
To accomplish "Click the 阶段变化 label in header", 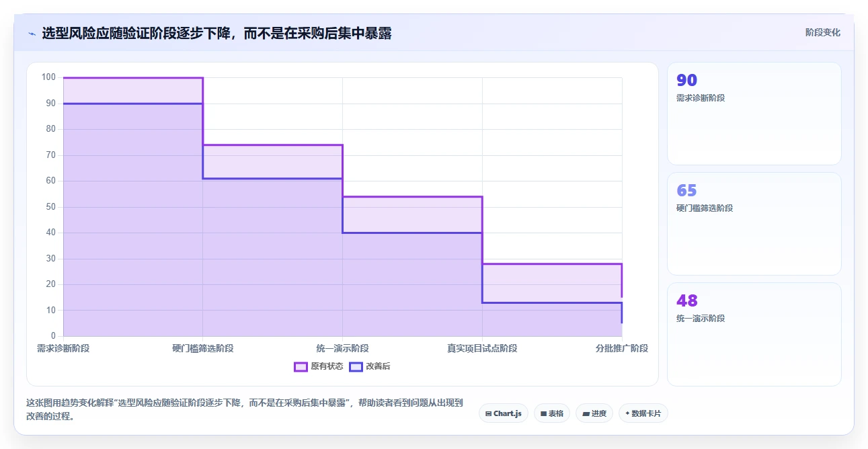I will point(823,32).
